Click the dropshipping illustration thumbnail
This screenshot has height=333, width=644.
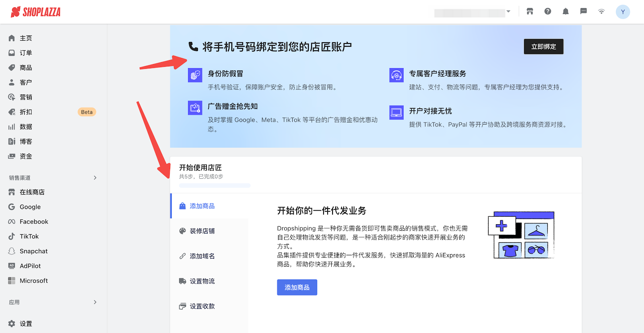point(521,235)
